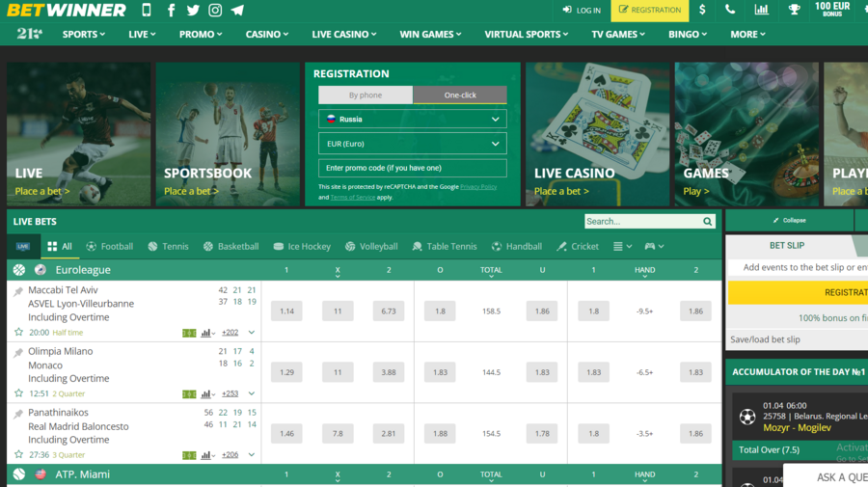Screen dimensions: 868x487
Task: Toggle the LIVE filter badge in sports bar
Action: (x=22, y=247)
